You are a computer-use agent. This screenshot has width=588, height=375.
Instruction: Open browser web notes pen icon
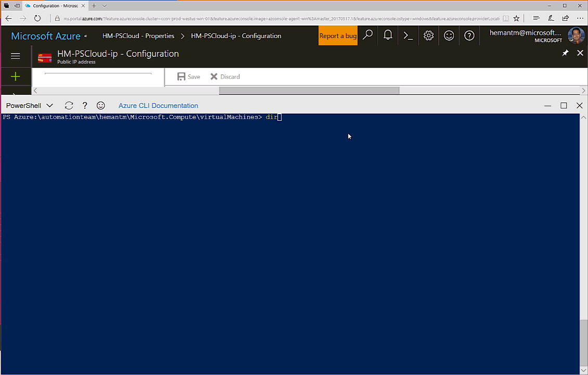point(551,18)
